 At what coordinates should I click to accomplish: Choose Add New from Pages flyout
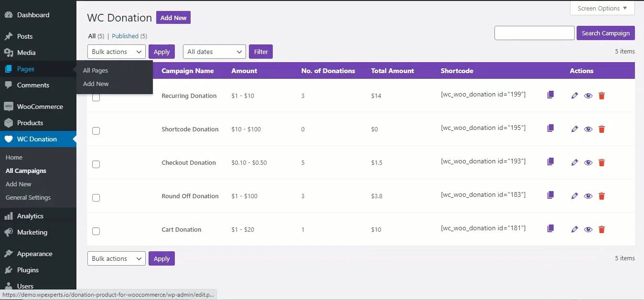(96, 84)
